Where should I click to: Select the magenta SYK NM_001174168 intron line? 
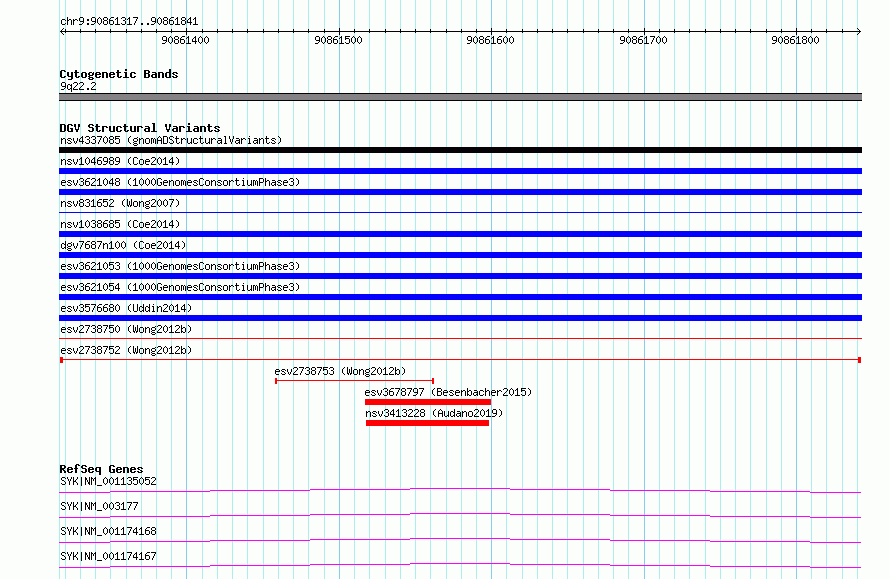click(460, 540)
